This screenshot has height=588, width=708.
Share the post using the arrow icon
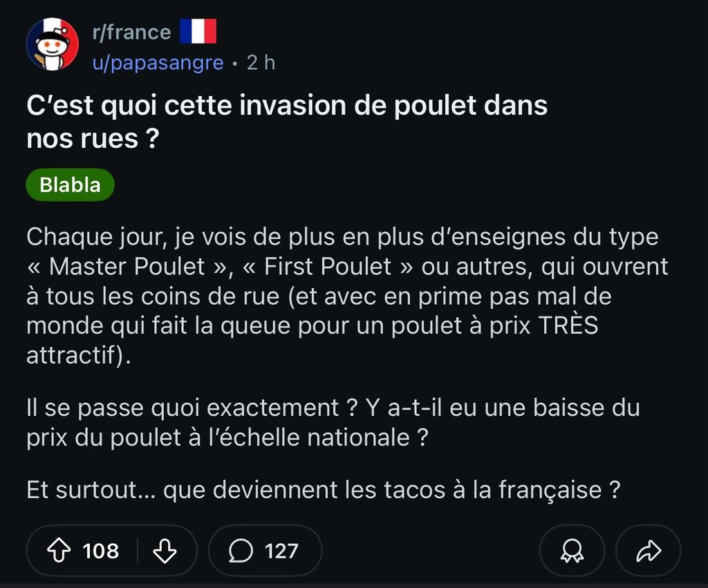(x=649, y=551)
